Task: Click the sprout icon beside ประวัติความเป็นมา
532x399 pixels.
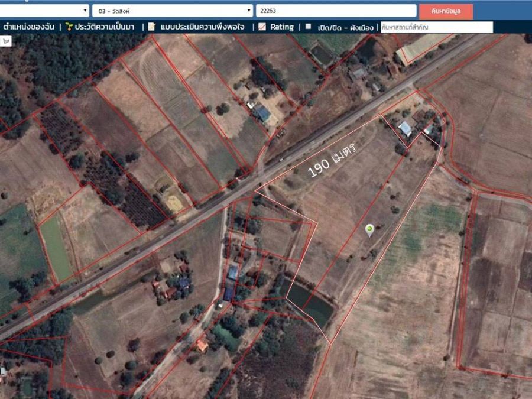Action: [69, 27]
